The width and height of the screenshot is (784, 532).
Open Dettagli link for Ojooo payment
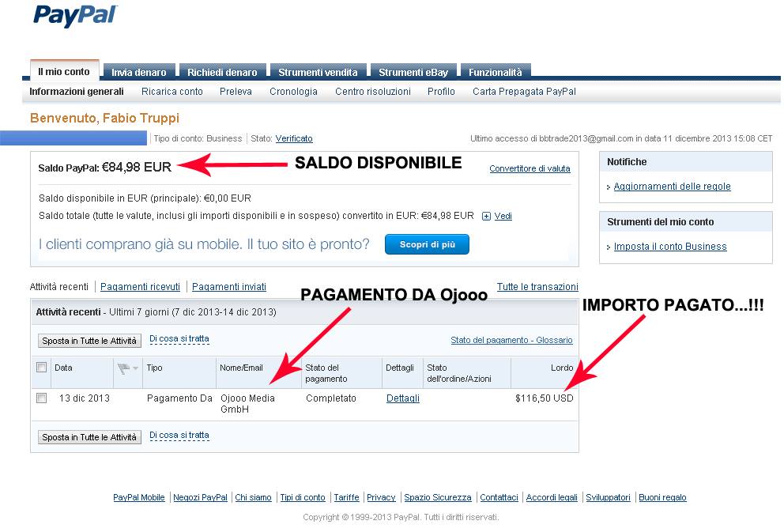click(x=403, y=398)
